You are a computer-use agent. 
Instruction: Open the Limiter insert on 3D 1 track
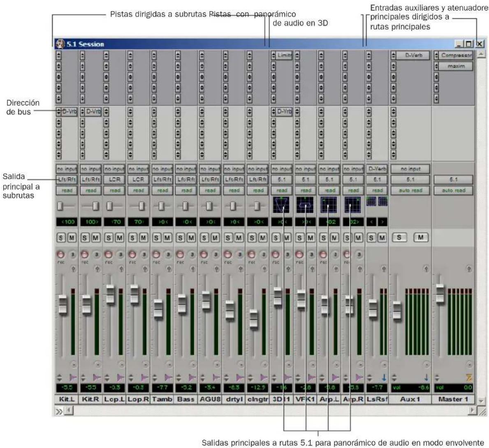[285, 55]
